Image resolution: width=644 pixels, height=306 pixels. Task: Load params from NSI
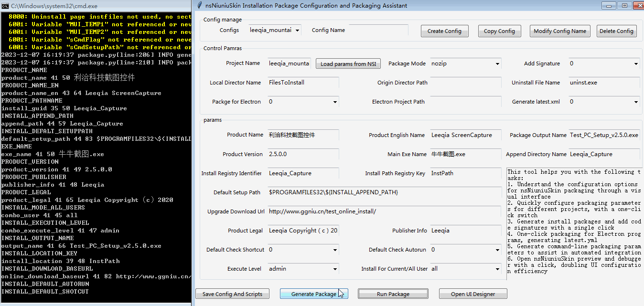coord(348,64)
